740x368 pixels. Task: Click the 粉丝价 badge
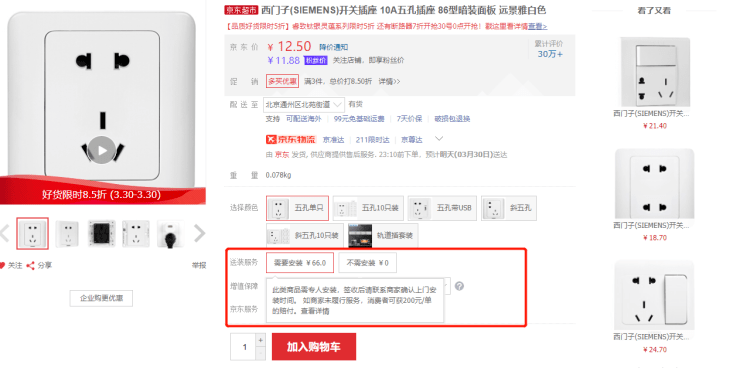(316, 60)
